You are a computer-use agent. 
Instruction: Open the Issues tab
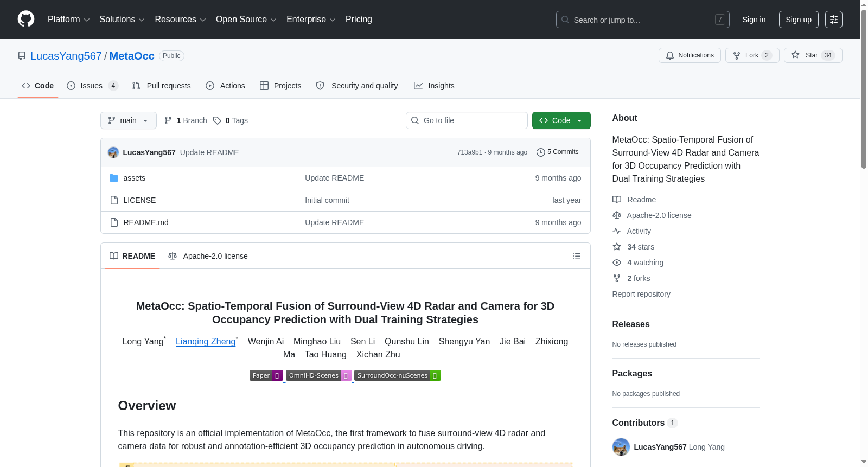(93, 86)
